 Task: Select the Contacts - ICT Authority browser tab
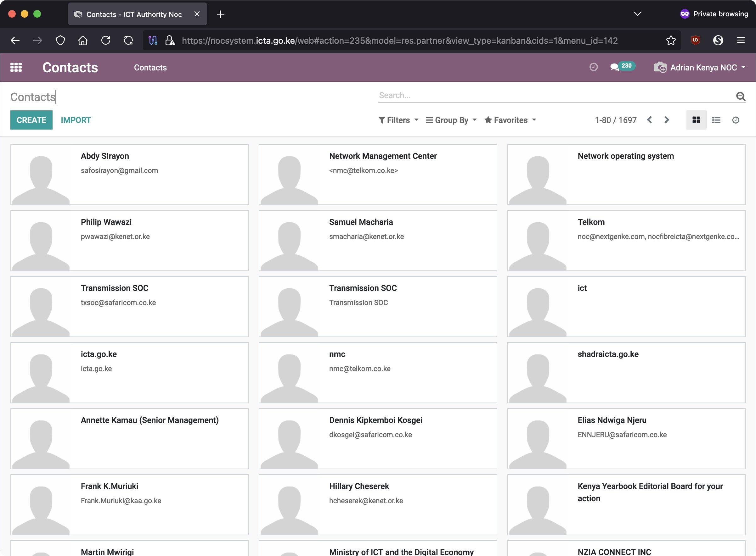pos(134,14)
